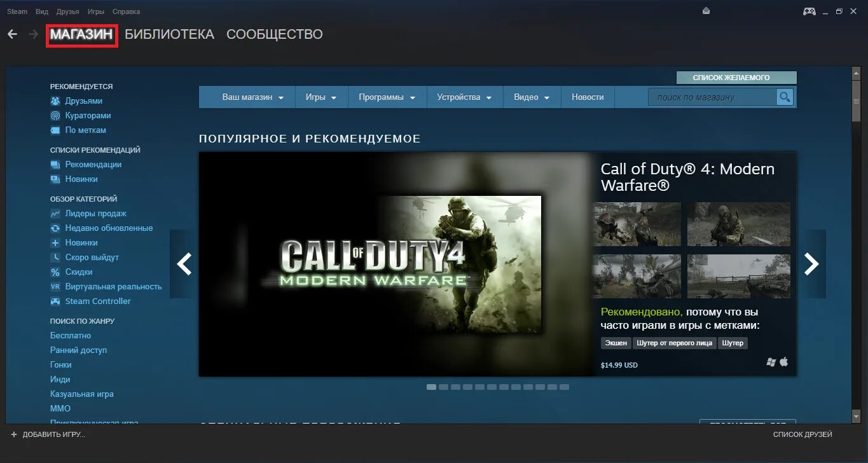868x463 pixels.
Task: Open the Новости store tab
Action: coord(588,97)
